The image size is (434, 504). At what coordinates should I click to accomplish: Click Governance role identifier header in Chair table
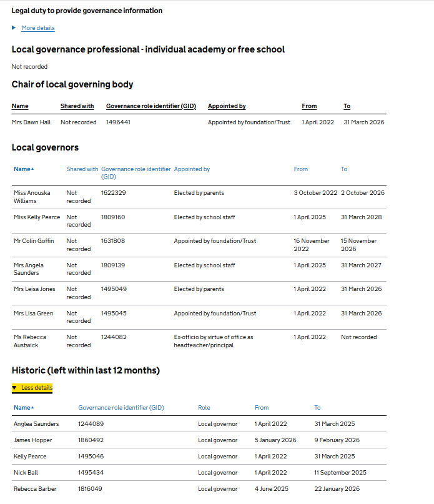tap(151, 106)
